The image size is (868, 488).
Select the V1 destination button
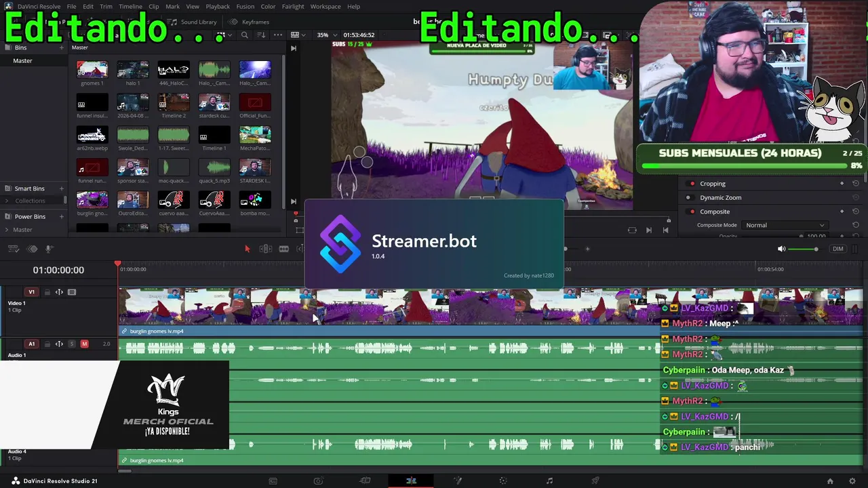tap(31, 292)
